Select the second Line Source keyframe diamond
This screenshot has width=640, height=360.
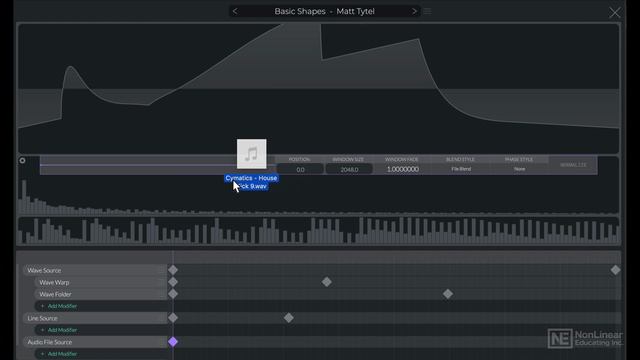pos(289,318)
